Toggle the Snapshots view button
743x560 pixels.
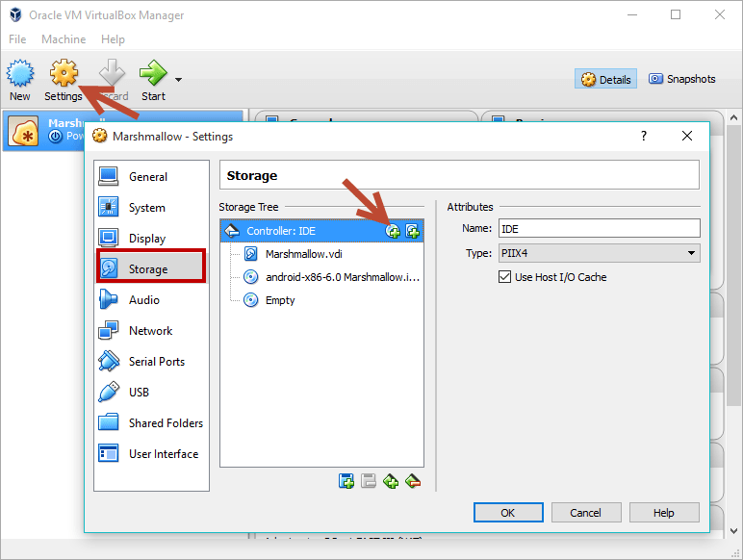pyautogui.click(x=681, y=79)
